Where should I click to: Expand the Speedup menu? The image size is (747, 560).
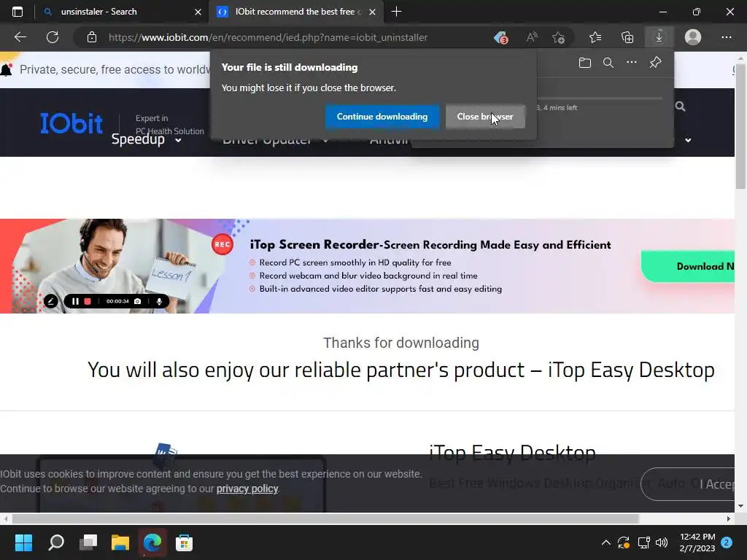(146, 139)
